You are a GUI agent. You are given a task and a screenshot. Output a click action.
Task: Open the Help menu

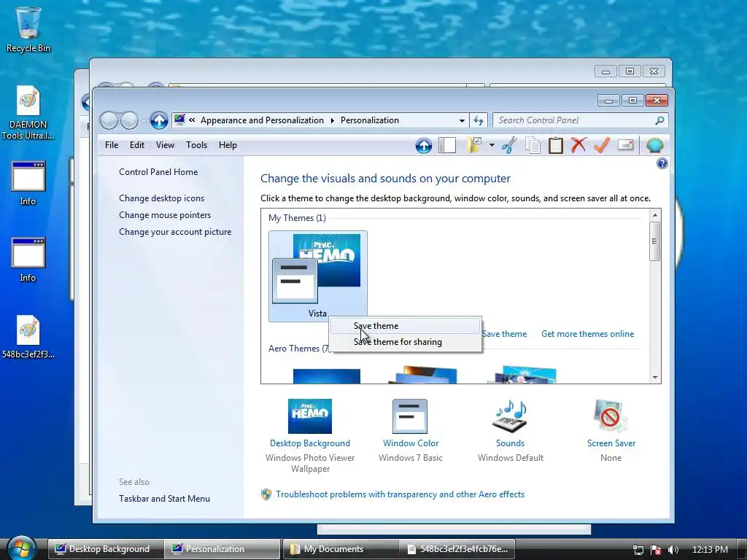click(228, 145)
